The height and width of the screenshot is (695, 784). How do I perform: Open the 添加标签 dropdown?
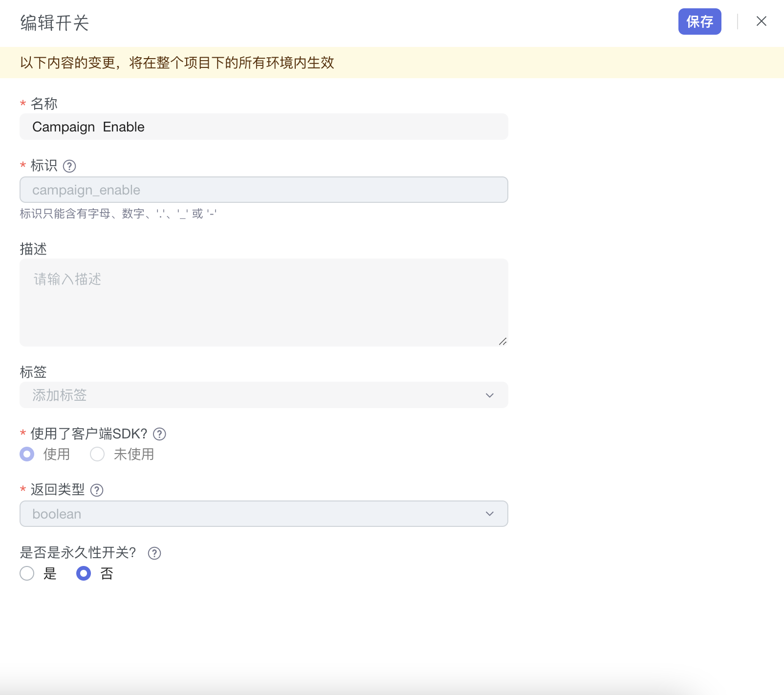(x=254, y=395)
